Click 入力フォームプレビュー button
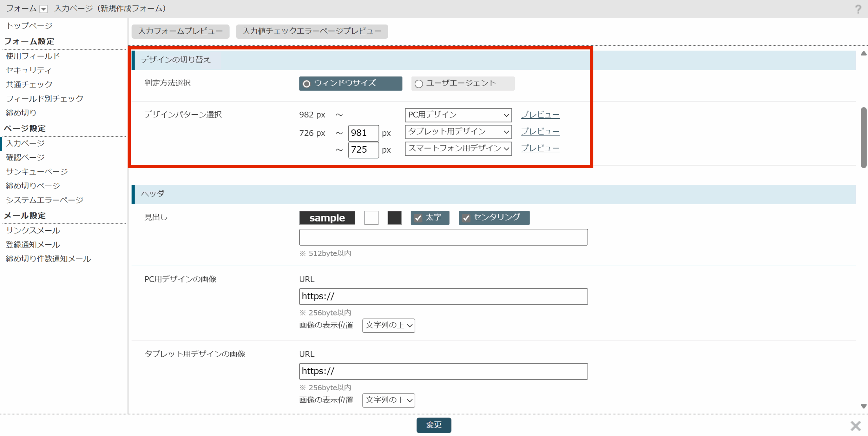The width and height of the screenshot is (868, 436). point(180,31)
